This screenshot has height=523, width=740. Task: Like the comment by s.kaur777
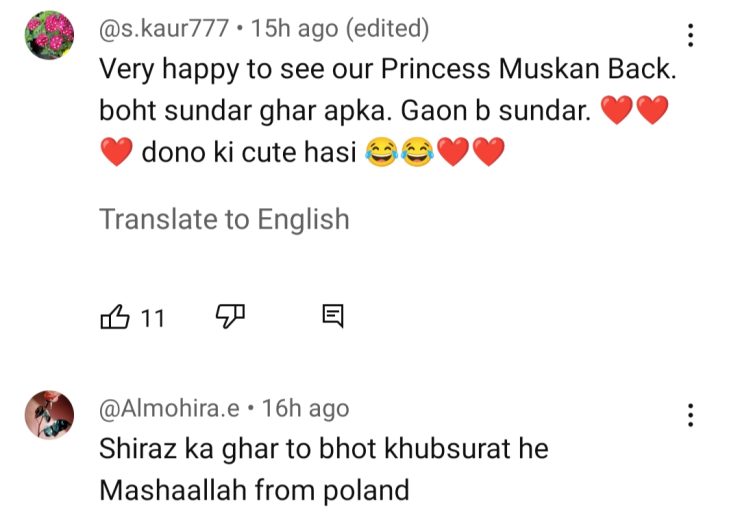pos(115,318)
